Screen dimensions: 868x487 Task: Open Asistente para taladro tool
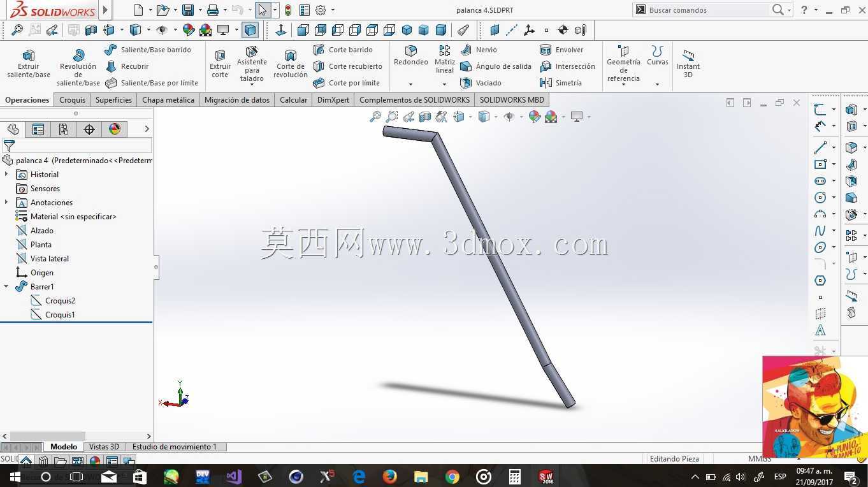(x=252, y=64)
